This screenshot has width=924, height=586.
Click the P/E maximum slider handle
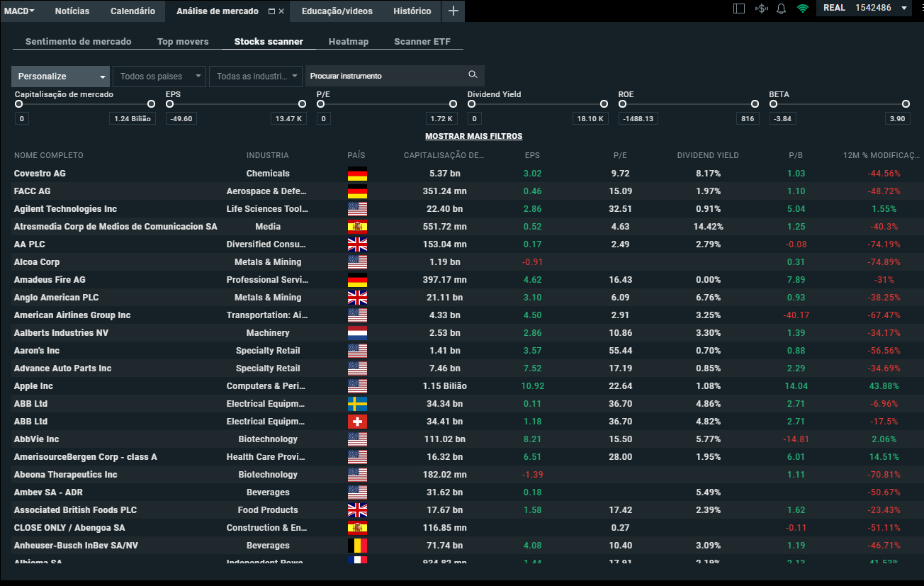point(453,104)
